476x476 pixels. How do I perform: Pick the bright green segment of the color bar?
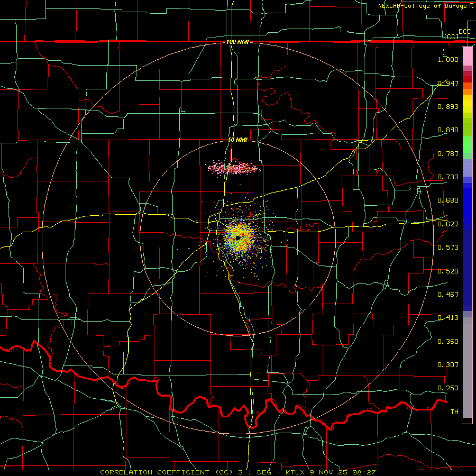point(467,144)
